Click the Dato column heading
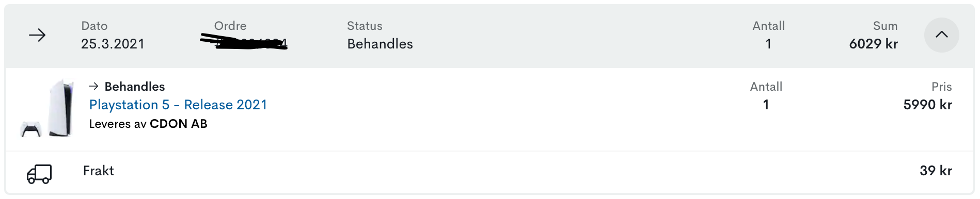The height and width of the screenshot is (199, 980). click(94, 26)
